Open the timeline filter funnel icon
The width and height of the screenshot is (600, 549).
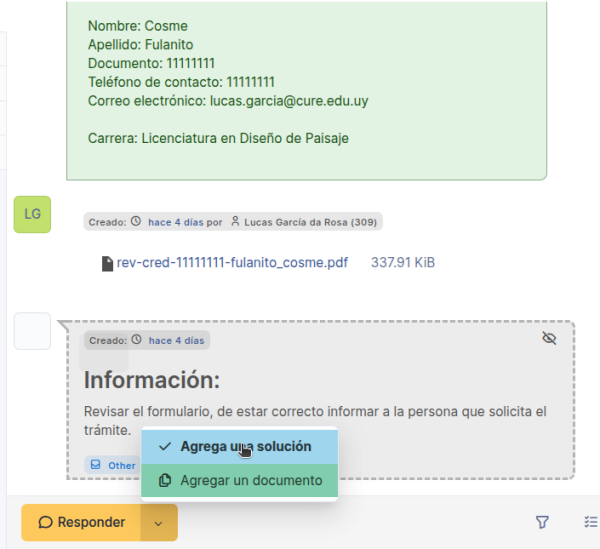point(542,522)
